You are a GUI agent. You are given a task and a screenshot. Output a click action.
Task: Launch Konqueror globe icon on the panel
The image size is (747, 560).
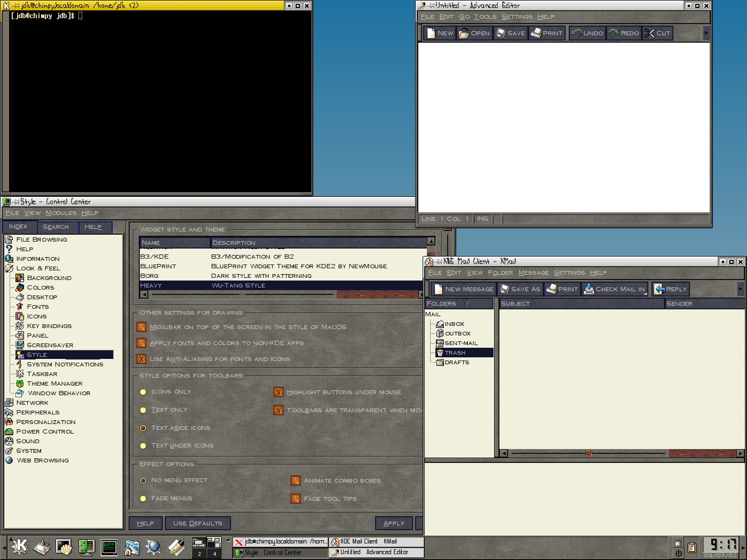[154, 547]
